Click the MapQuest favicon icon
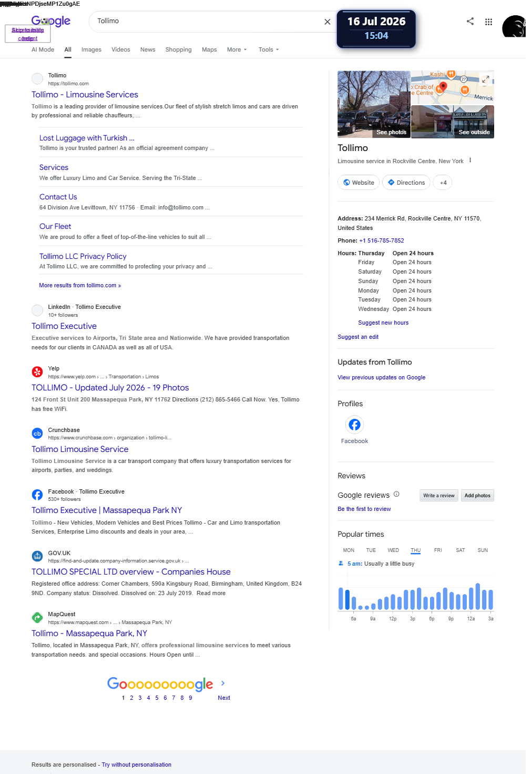532x774 pixels. [x=37, y=618]
